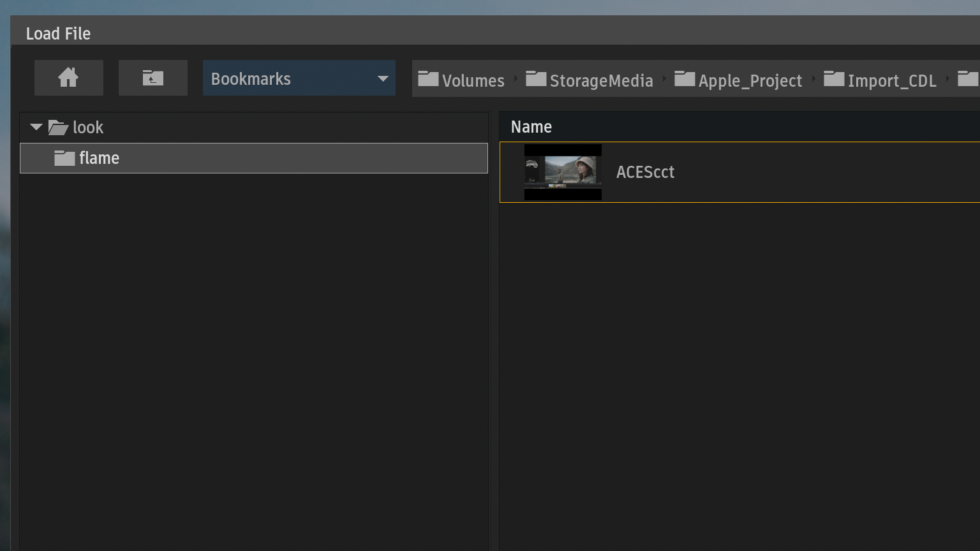Navigate to StorageMedia in the path bar
Screen dimensions: 980x551
pos(601,80)
